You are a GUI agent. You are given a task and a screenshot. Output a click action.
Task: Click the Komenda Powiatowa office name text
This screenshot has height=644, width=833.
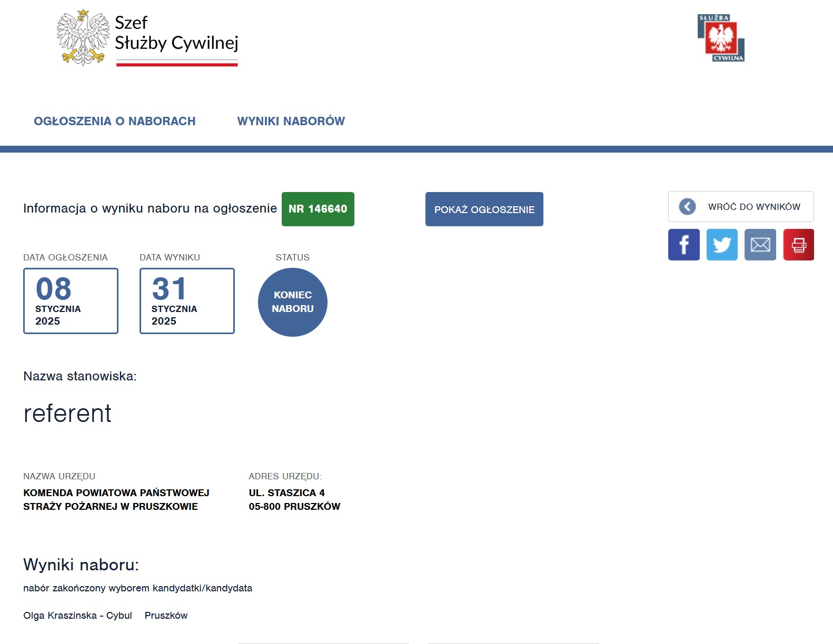(116, 499)
